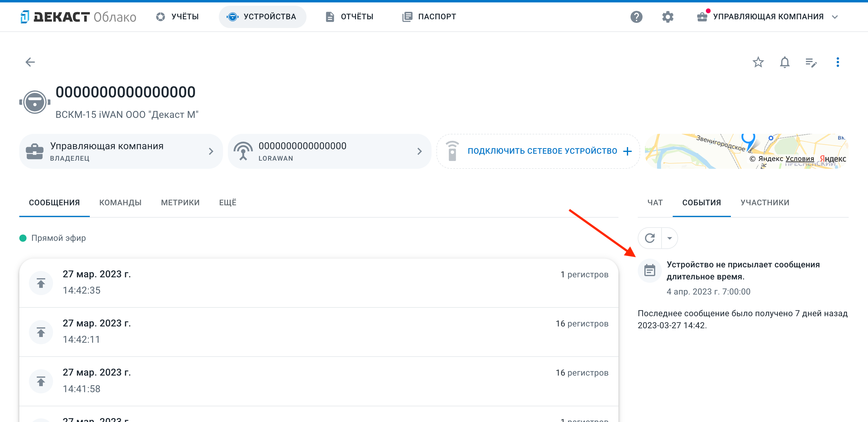Viewport: 868px width, 422px height.
Task: Click upload icon of 14:42:35 message
Action: (x=41, y=283)
